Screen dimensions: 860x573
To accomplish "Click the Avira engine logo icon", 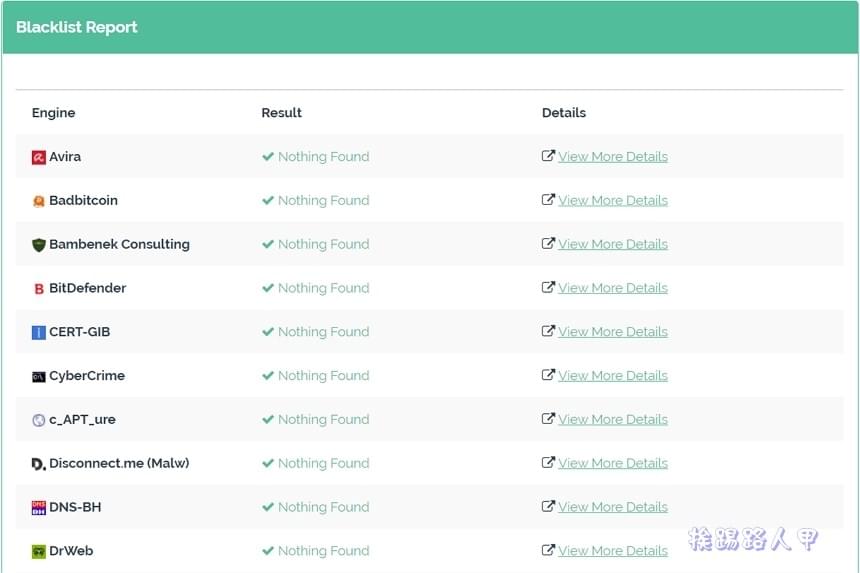I will click(38, 157).
